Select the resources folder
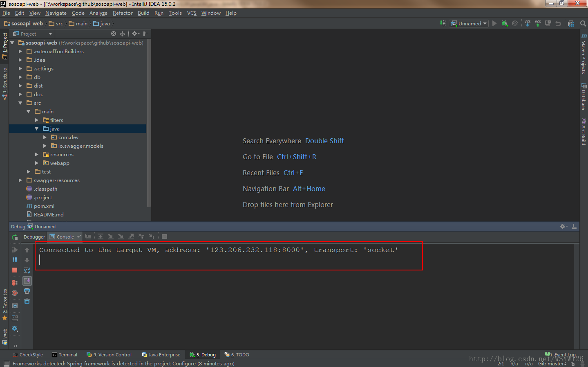The width and height of the screenshot is (588, 367). coord(58,155)
